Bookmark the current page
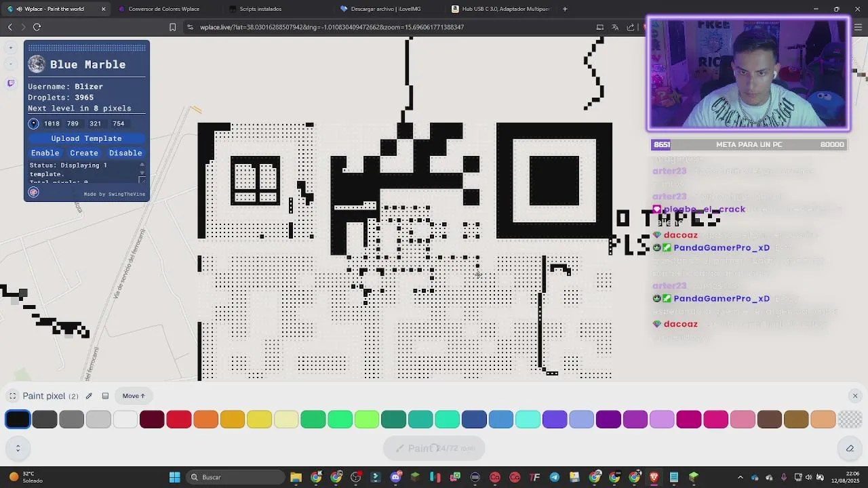868x488 pixels. (172, 27)
